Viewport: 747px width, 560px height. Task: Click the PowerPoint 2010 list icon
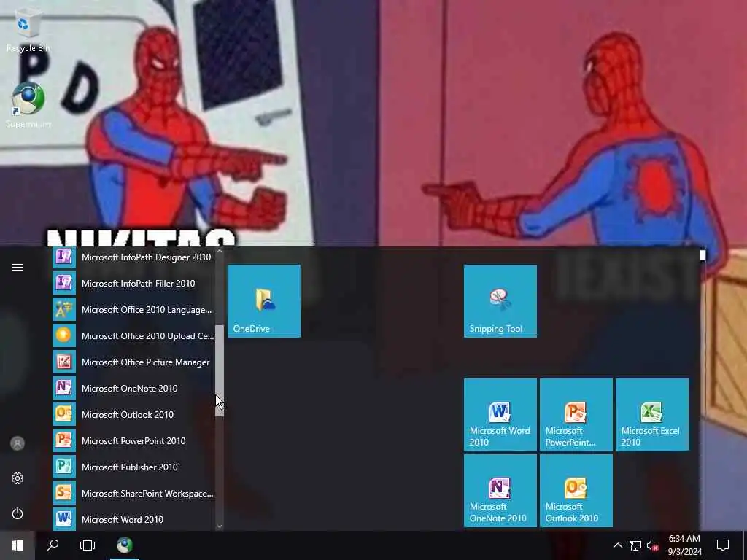[64, 440]
